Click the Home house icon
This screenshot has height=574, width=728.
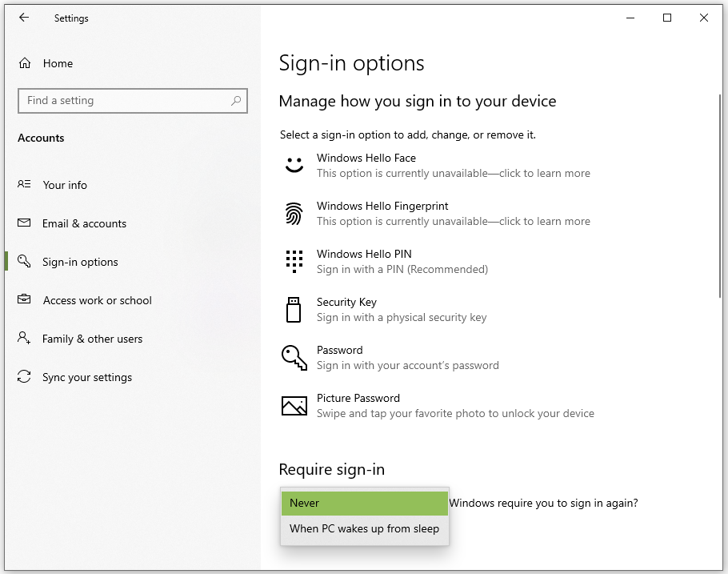[25, 63]
